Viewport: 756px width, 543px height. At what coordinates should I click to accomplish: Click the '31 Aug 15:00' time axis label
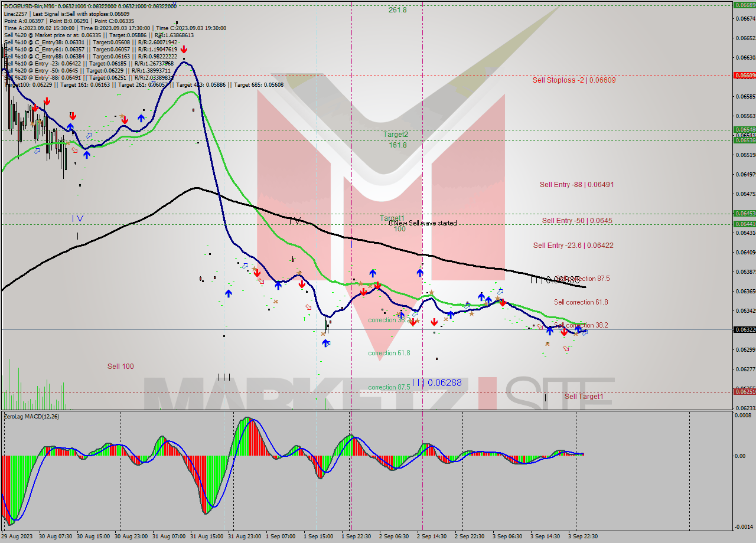[x=207, y=537]
